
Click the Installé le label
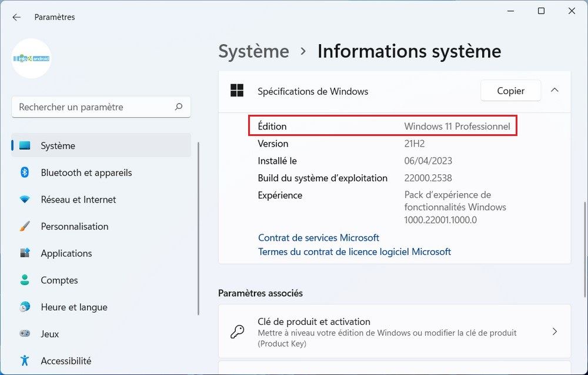pyautogui.click(x=277, y=161)
